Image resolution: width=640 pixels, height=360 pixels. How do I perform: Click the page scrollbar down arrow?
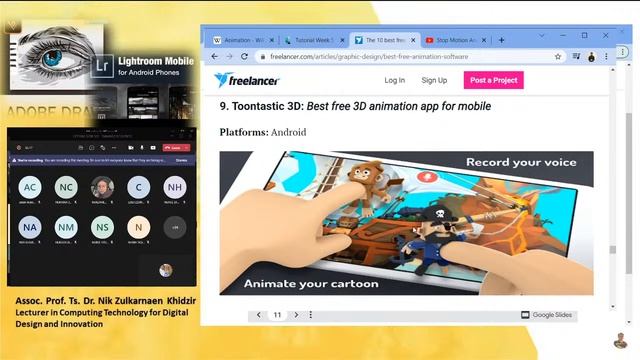click(613, 307)
